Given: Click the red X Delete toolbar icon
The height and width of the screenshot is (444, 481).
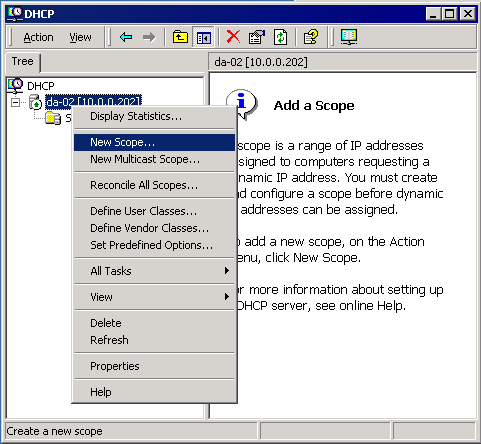Looking at the screenshot, I should click(x=233, y=36).
